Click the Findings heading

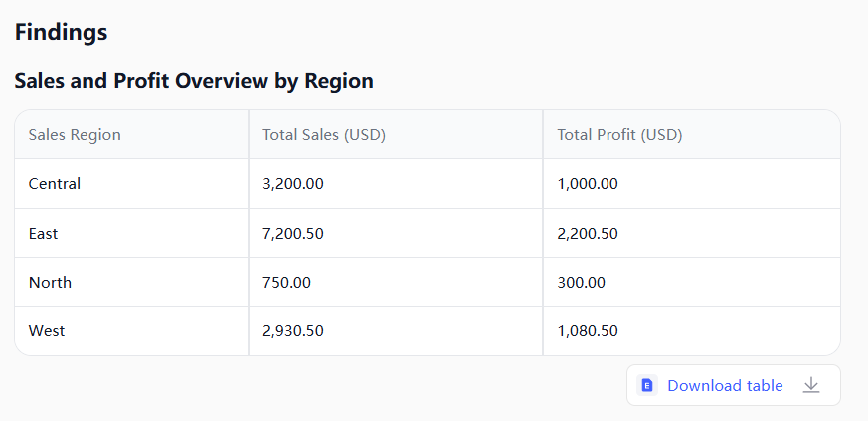coord(61,32)
